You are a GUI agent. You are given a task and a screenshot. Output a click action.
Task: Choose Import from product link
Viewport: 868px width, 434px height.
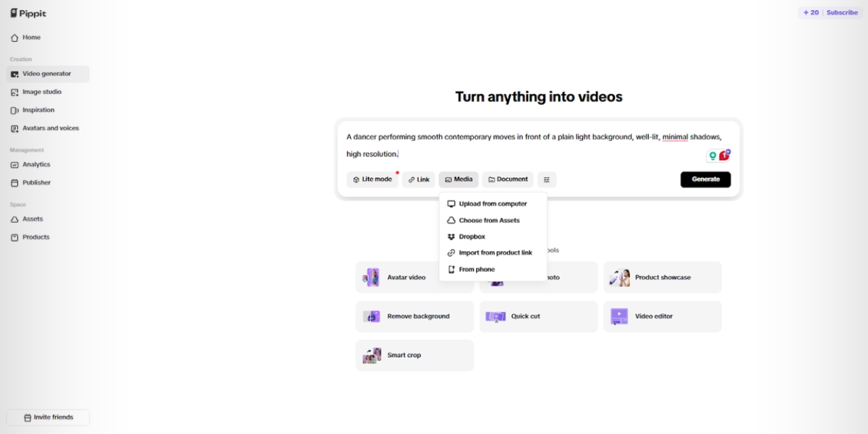[x=495, y=252]
